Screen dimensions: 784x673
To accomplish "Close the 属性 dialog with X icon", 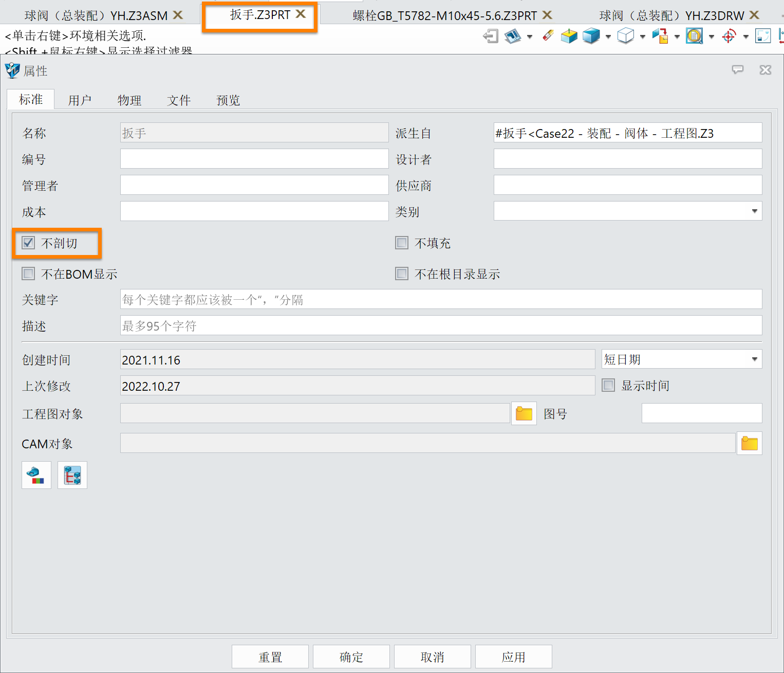I will point(766,69).
